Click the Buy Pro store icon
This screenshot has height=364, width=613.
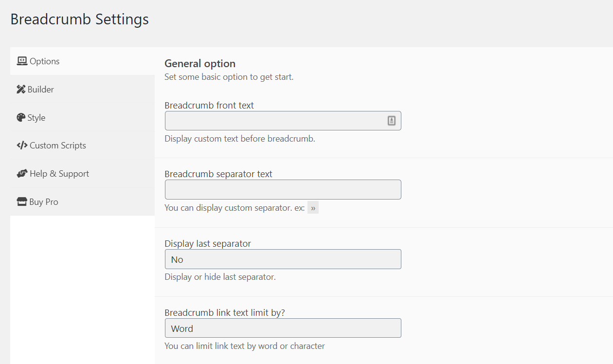click(x=21, y=202)
